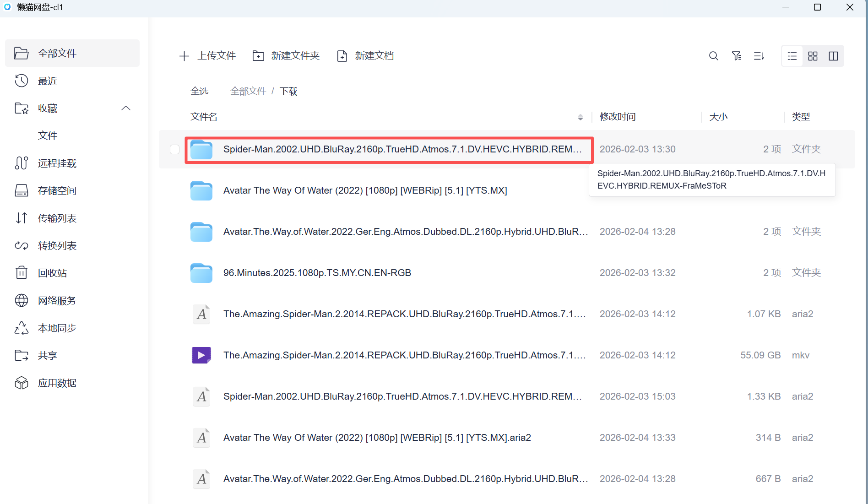Select 'Avatar The Way Of Water (2022) [1080p] [WEBRip] [5.1] [YTS.MX].aria2' name
This screenshot has height=504, width=868.
pyautogui.click(x=377, y=438)
